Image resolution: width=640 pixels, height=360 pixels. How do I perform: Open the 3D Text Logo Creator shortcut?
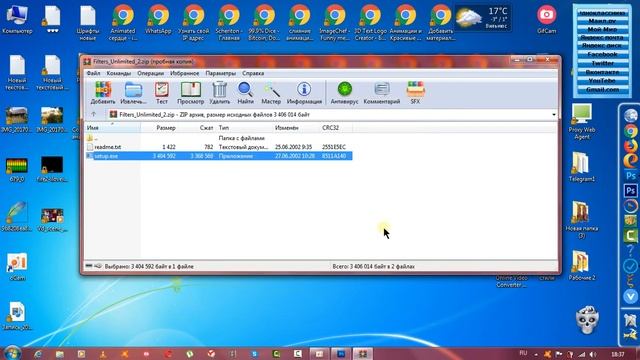click(370, 23)
